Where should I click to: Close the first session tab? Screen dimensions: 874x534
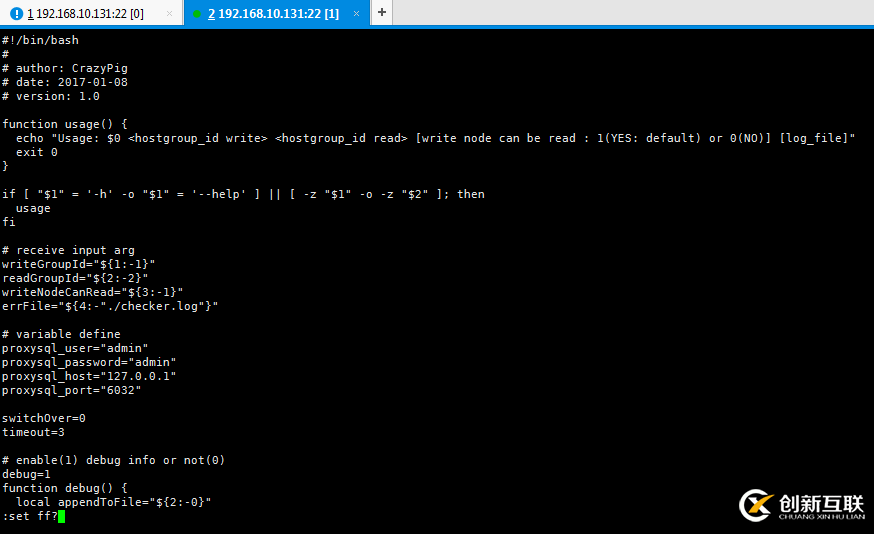(x=169, y=14)
